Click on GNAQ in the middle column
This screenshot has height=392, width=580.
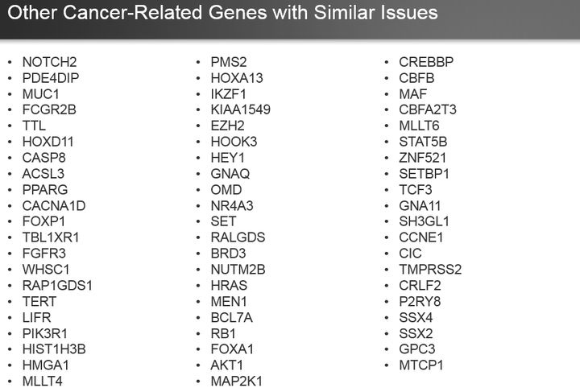coord(230,174)
